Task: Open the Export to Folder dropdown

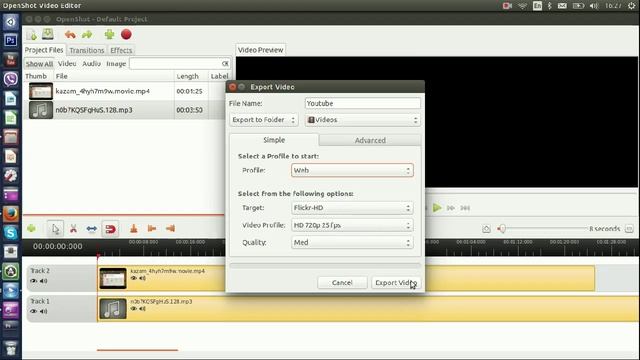Action: pos(263,120)
